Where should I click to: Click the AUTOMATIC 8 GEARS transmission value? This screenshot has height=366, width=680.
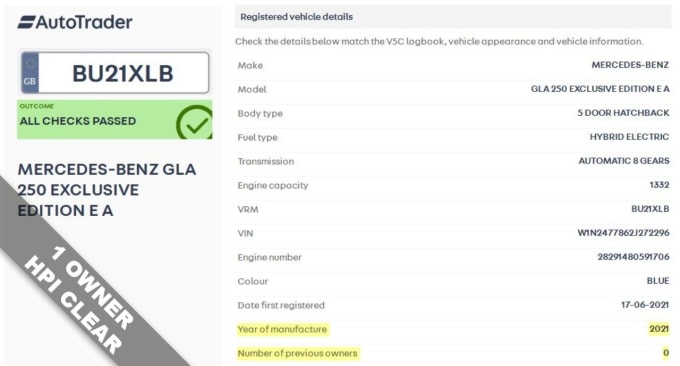pos(624,161)
